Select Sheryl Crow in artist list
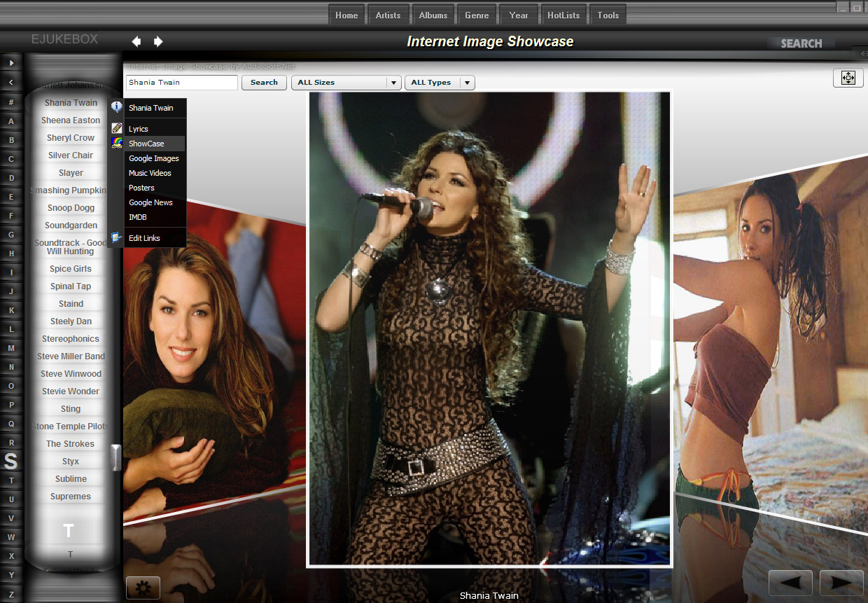 [71, 138]
